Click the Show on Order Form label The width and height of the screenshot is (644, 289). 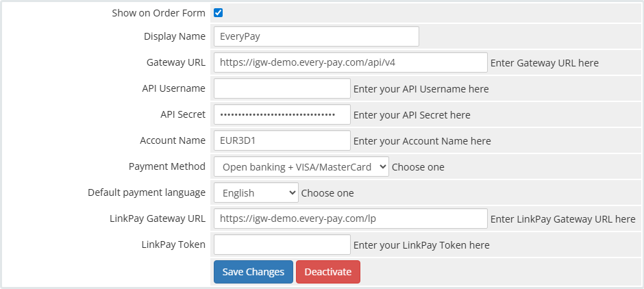click(158, 13)
